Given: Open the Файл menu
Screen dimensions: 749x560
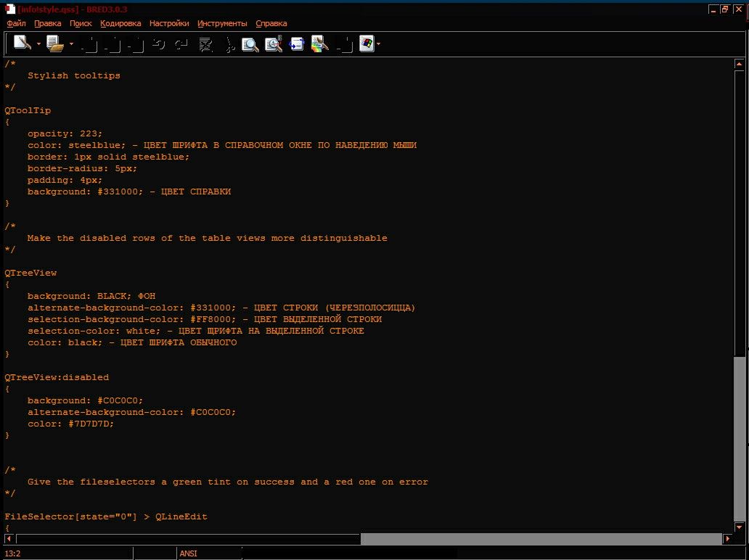Looking at the screenshot, I should (16, 23).
